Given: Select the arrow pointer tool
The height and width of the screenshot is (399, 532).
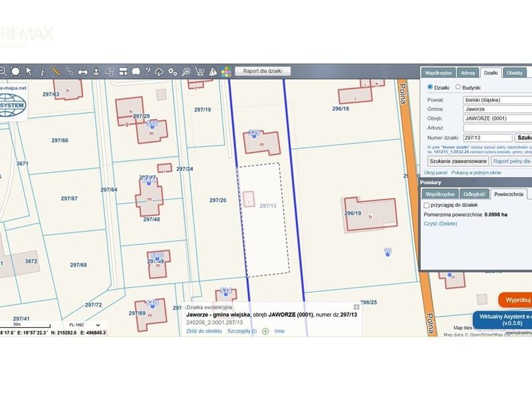Looking at the screenshot, I should click(x=29, y=71).
